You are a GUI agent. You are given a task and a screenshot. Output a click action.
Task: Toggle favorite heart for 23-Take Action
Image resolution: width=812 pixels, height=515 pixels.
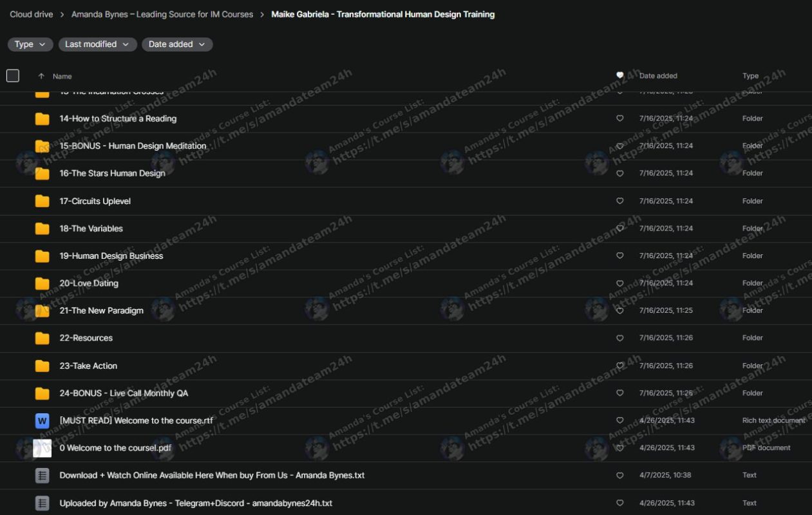coord(620,366)
